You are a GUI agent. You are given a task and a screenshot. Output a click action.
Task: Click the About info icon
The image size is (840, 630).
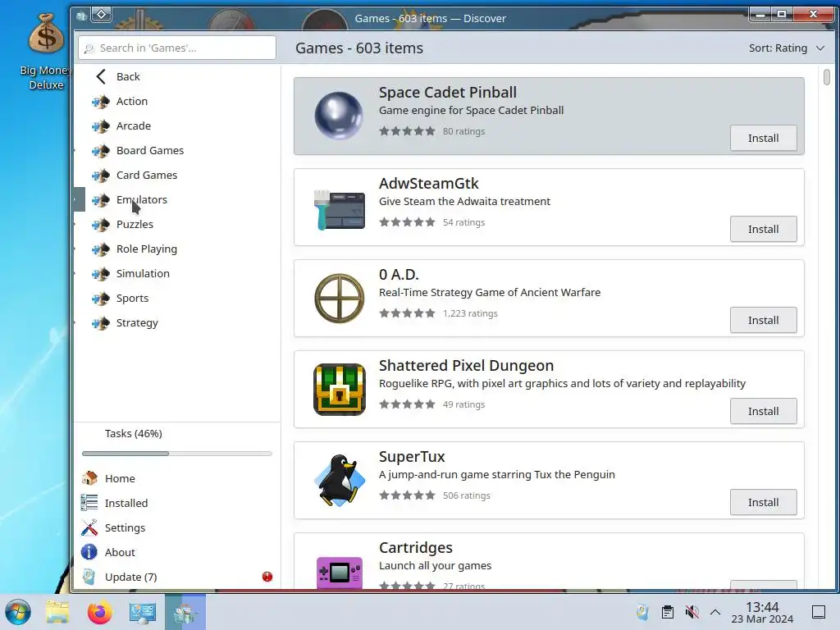click(x=89, y=552)
